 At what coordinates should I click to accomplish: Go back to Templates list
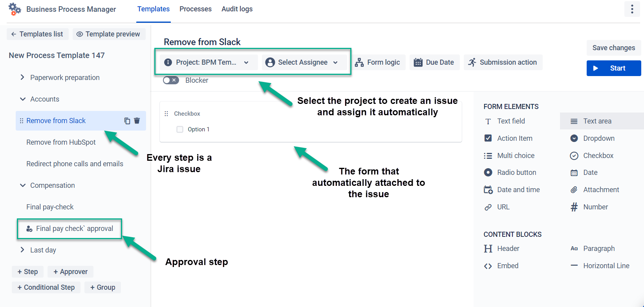pyautogui.click(x=38, y=34)
